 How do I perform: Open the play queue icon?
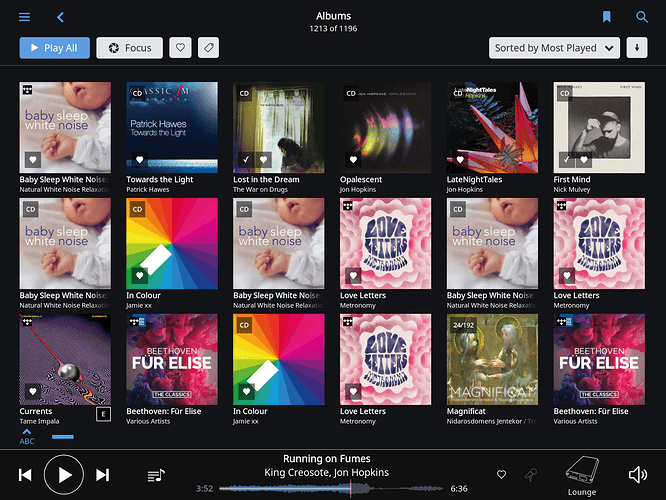click(156, 475)
